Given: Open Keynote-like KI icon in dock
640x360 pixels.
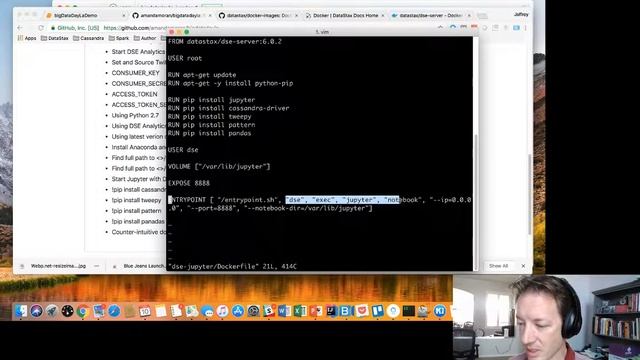Looking at the screenshot, I should (440, 311).
